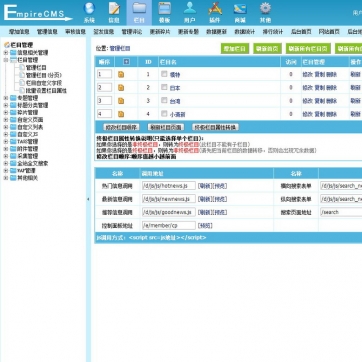Screen dimensions: 362x362
Task: Click the orange page icon in row ID 1
Action: click(121, 74)
